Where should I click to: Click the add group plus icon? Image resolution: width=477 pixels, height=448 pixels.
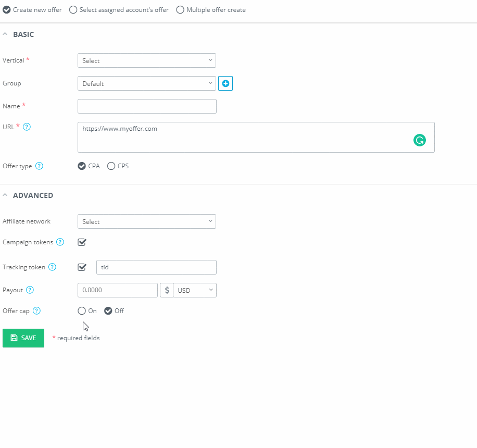tap(225, 83)
